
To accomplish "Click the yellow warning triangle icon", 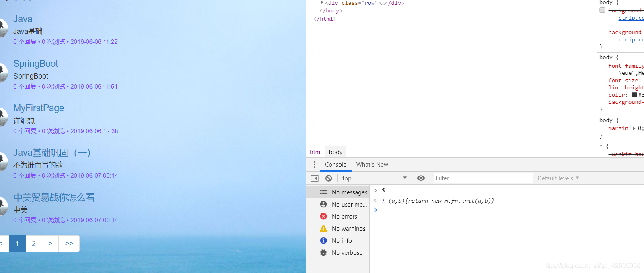I will (323, 229).
